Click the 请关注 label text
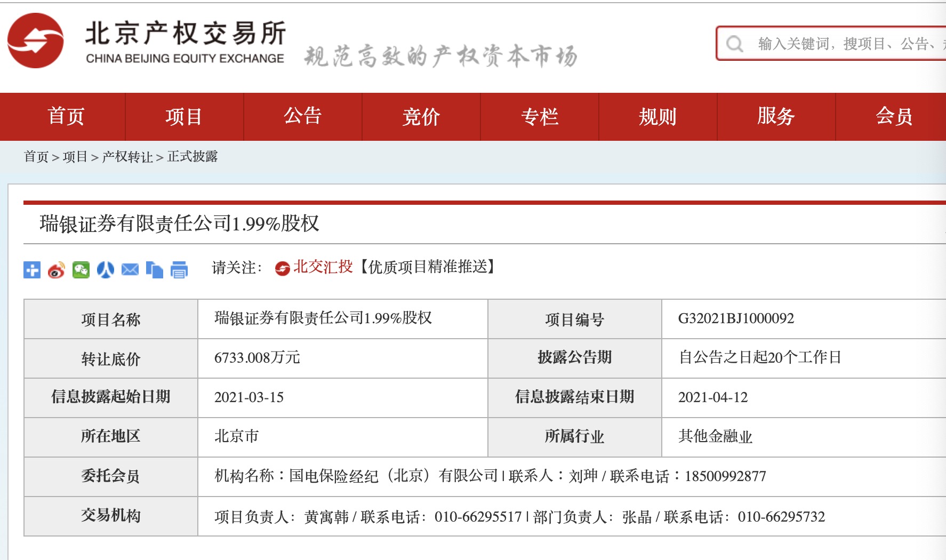This screenshot has width=946, height=560. (237, 267)
